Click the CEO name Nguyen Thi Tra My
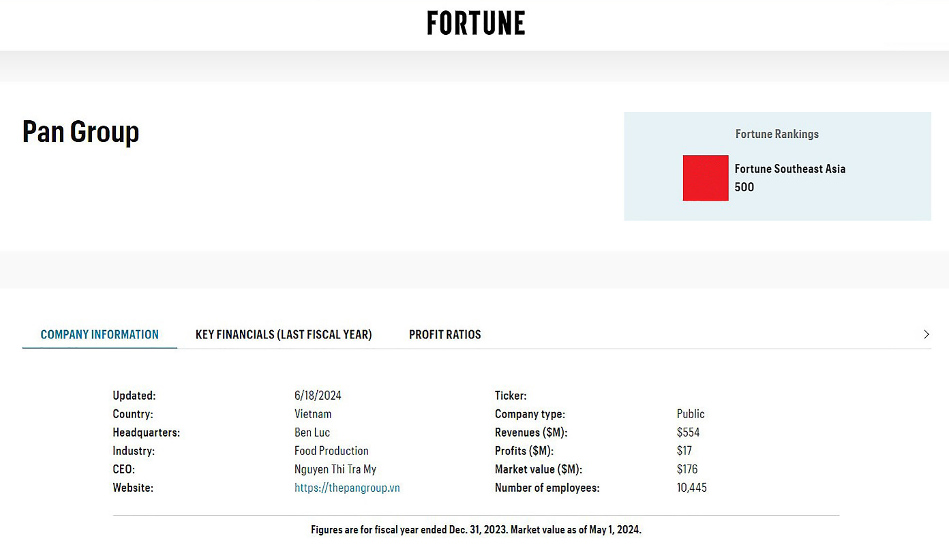Viewport: 949px width, 545px height. pos(335,469)
